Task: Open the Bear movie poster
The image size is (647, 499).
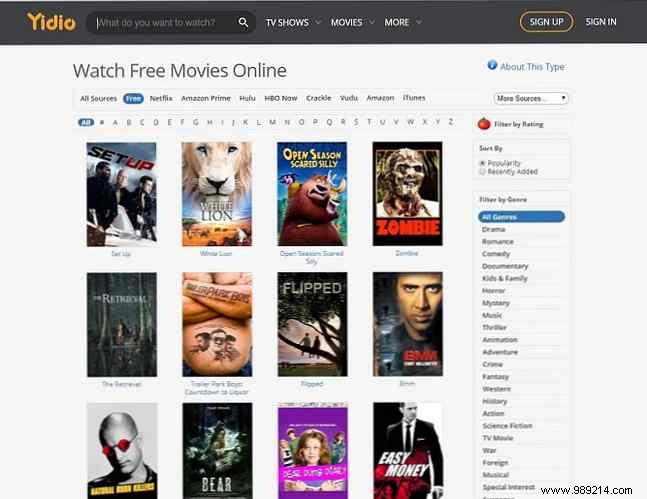Action: [x=217, y=451]
